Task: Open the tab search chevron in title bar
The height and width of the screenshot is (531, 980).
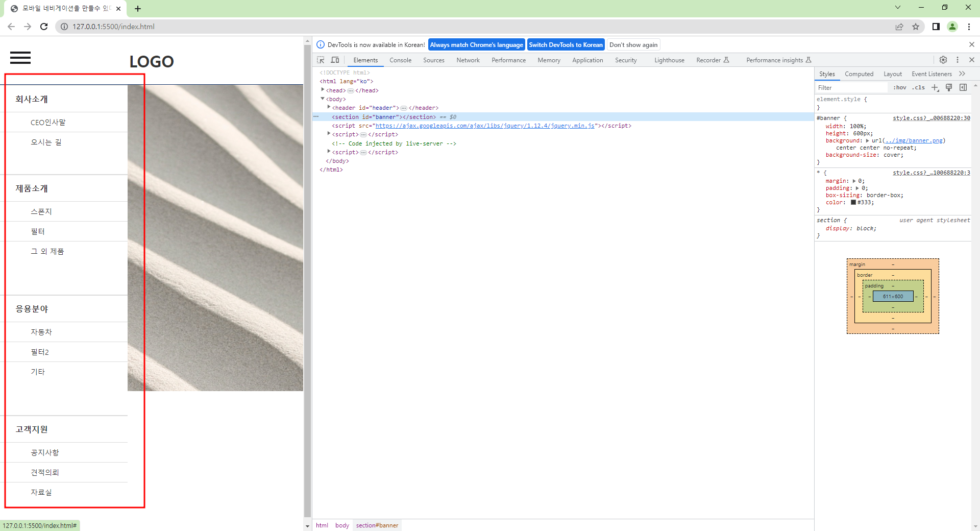Action: pyautogui.click(x=898, y=7)
